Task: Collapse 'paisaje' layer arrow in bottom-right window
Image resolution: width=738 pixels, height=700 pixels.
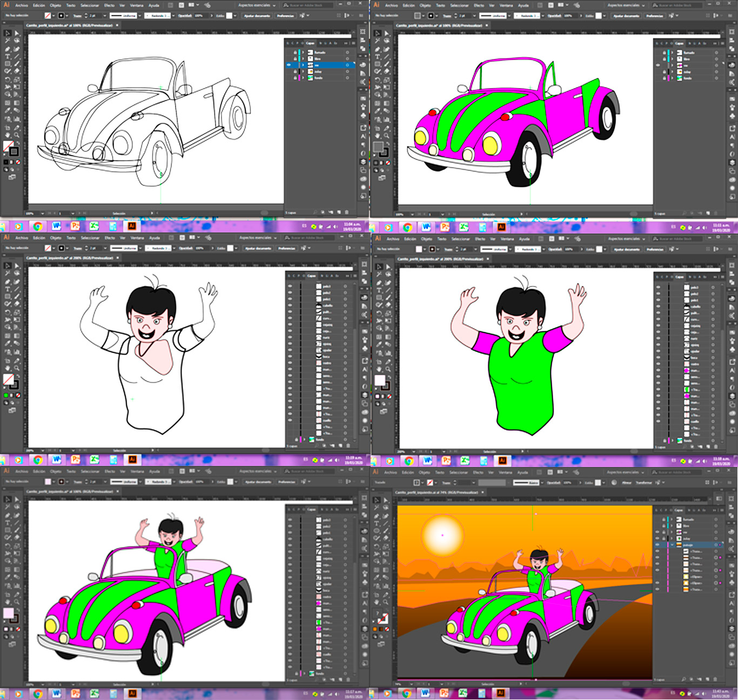Action: [673, 545]
